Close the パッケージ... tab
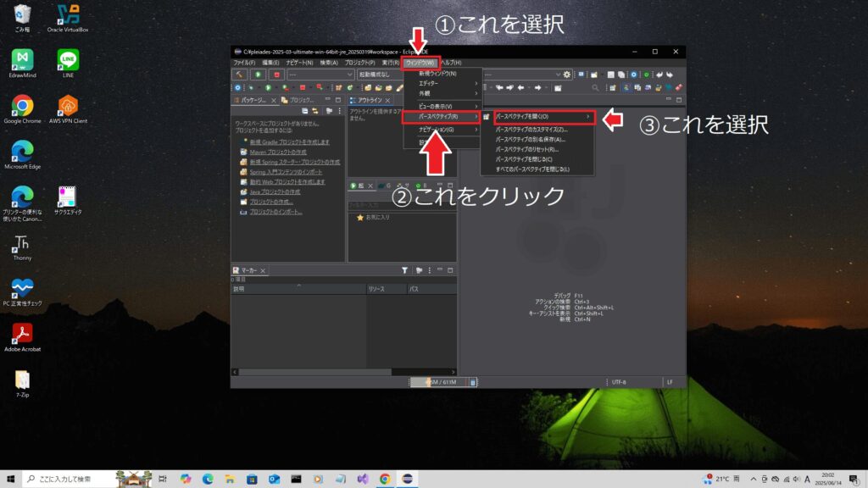 274,100
